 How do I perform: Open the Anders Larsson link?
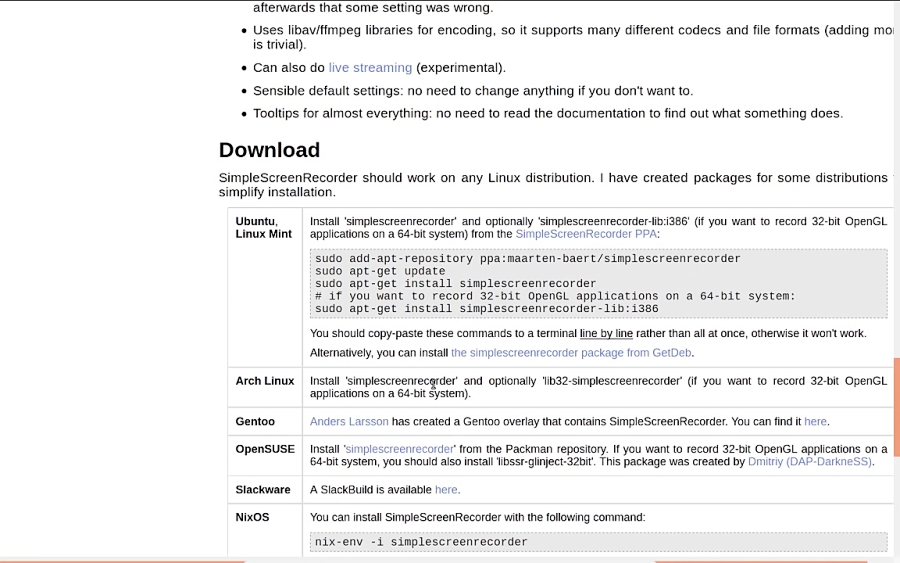tap(349, 422)
